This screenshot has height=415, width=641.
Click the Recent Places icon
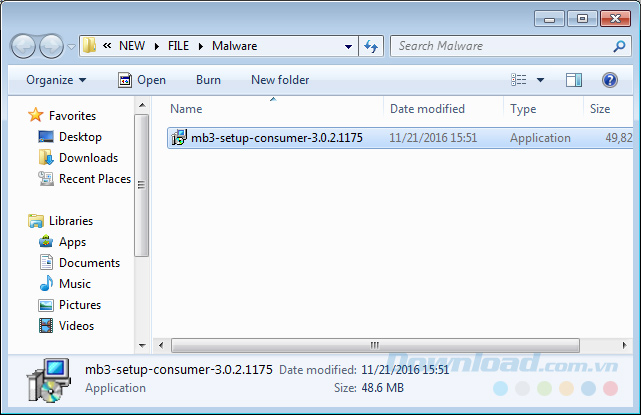click(46, 178)
